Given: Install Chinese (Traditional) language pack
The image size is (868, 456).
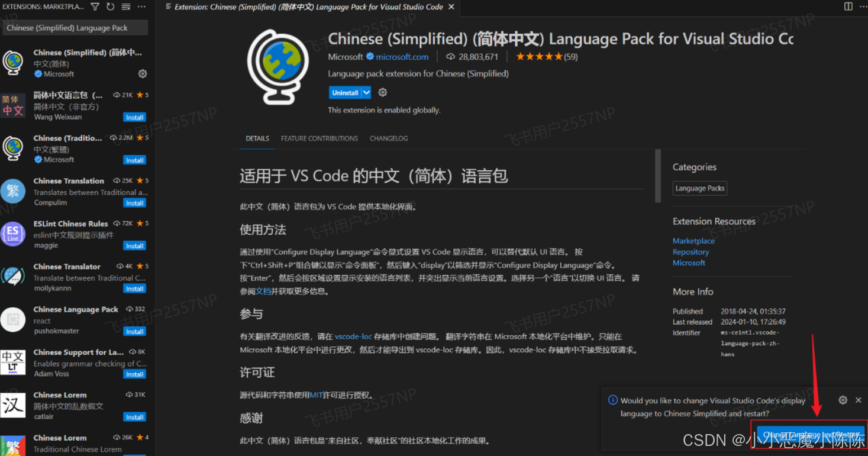Looking at the screenshot, I should tap(135, 160).
